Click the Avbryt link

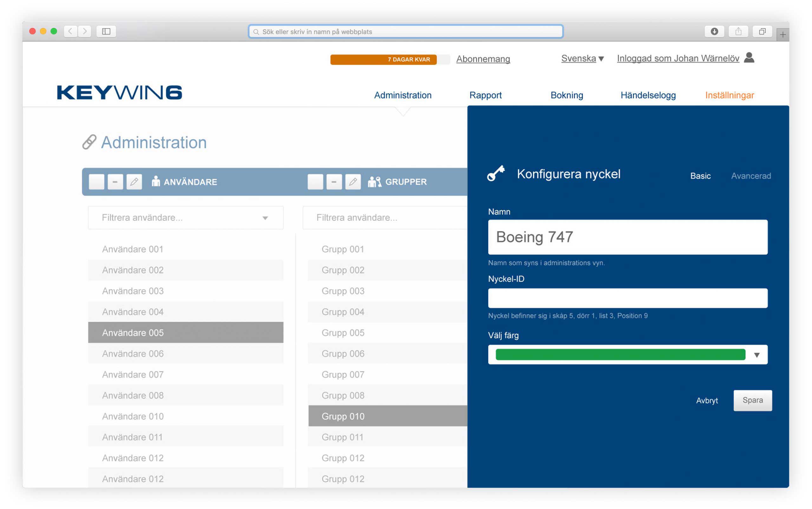[x=707, y=400]
